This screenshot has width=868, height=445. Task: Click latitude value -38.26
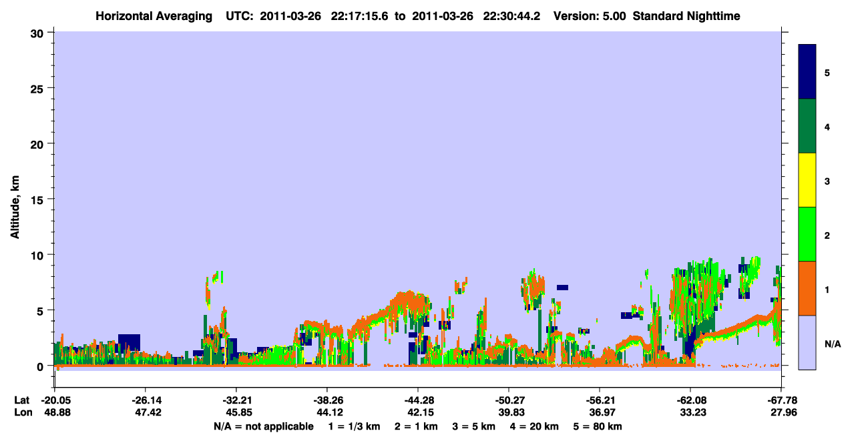point(327,400)
